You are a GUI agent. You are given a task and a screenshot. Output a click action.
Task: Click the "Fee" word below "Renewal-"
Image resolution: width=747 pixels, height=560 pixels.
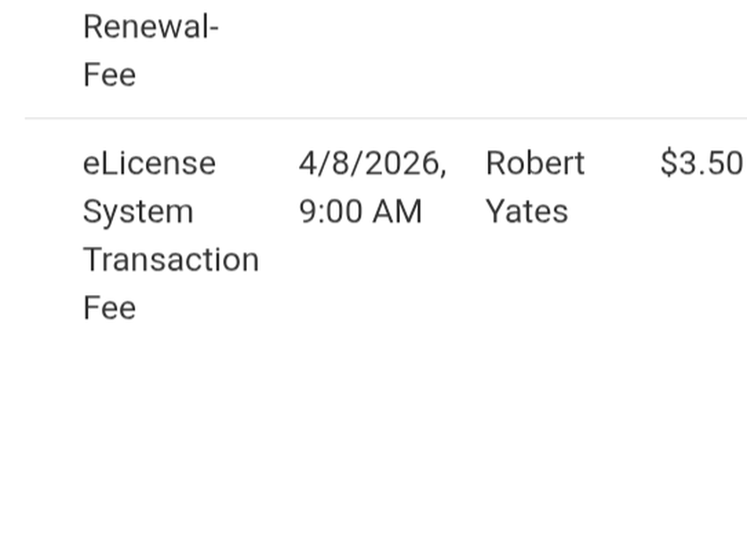[110, 75]
